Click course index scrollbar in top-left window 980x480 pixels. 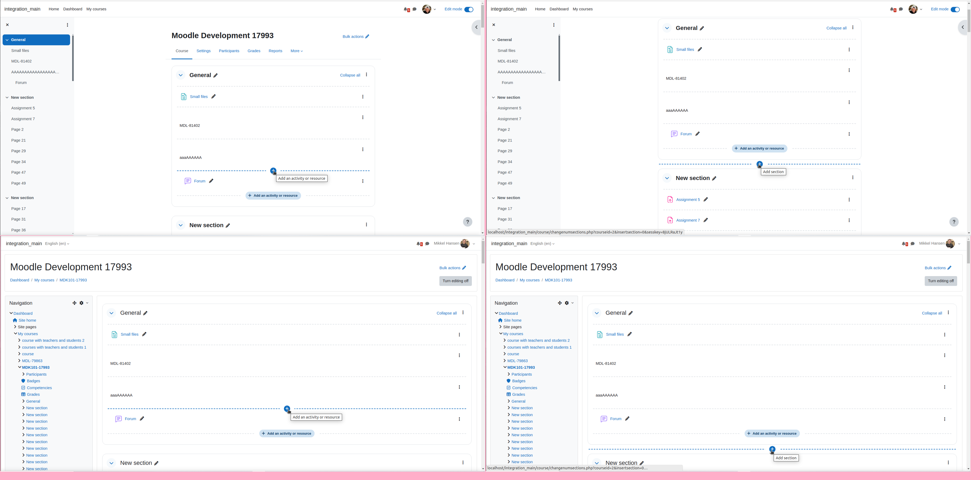(73, 58)
